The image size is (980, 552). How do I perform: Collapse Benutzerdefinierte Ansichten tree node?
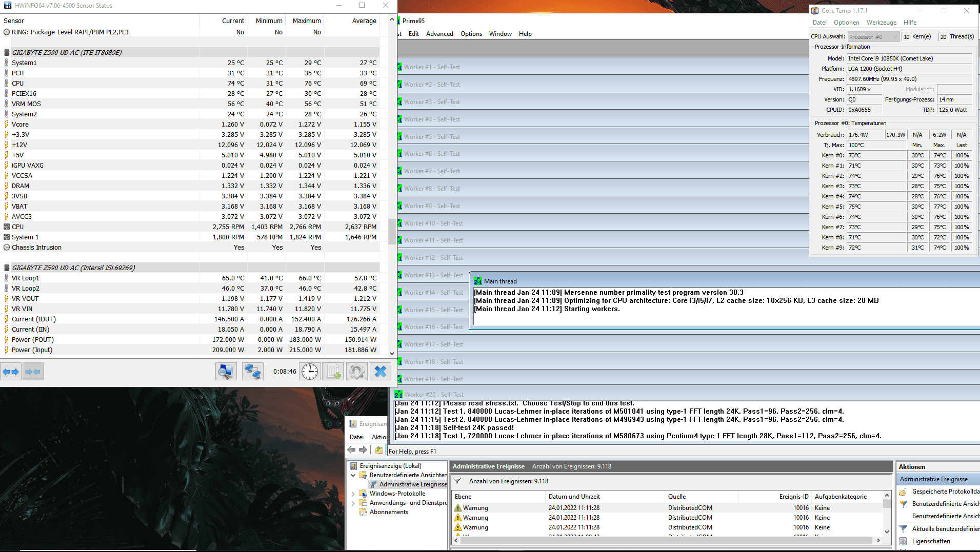[x=353, y=475]
